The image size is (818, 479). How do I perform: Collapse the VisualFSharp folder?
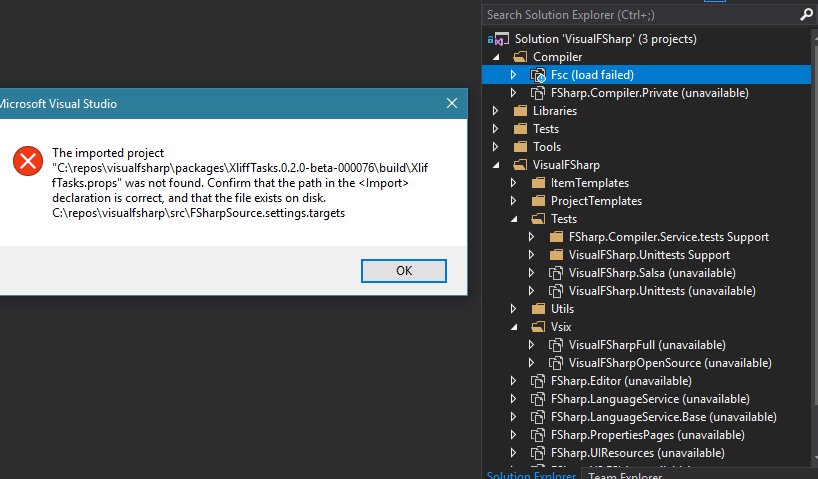(496, 165)
